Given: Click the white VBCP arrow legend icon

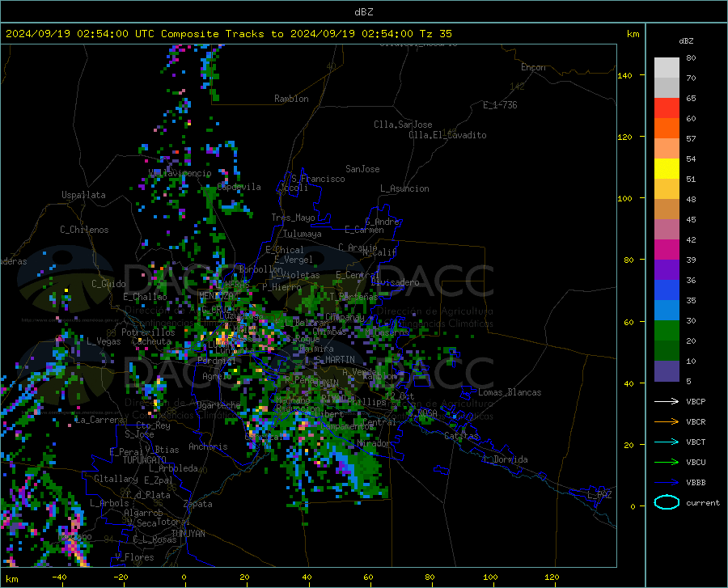Looking at the screenshot, I should pos(667,401).
